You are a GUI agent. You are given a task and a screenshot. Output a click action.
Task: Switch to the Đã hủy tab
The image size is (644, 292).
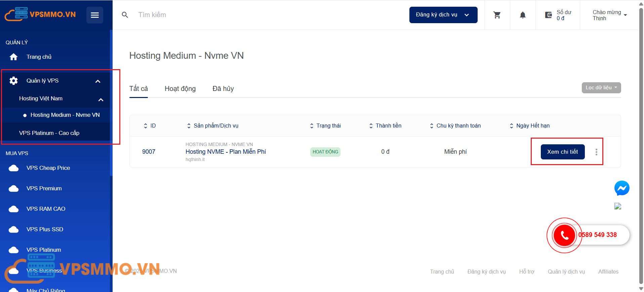pyautogui.click(x=223, y=89)
